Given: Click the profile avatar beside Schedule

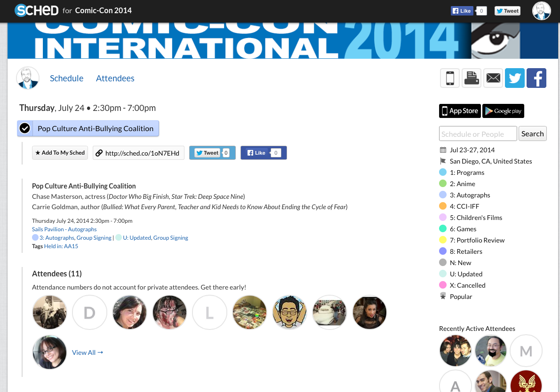Looking at the screenshot, I should click(x=28, y=78).
